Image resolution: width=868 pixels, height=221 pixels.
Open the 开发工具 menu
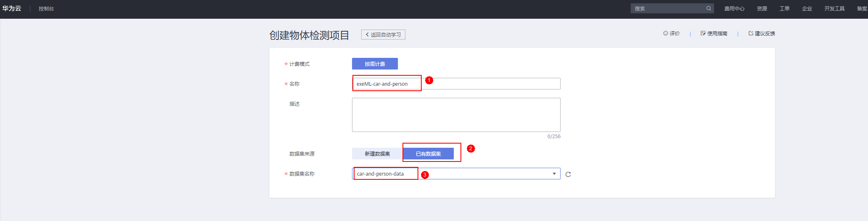tap(834, 8)
